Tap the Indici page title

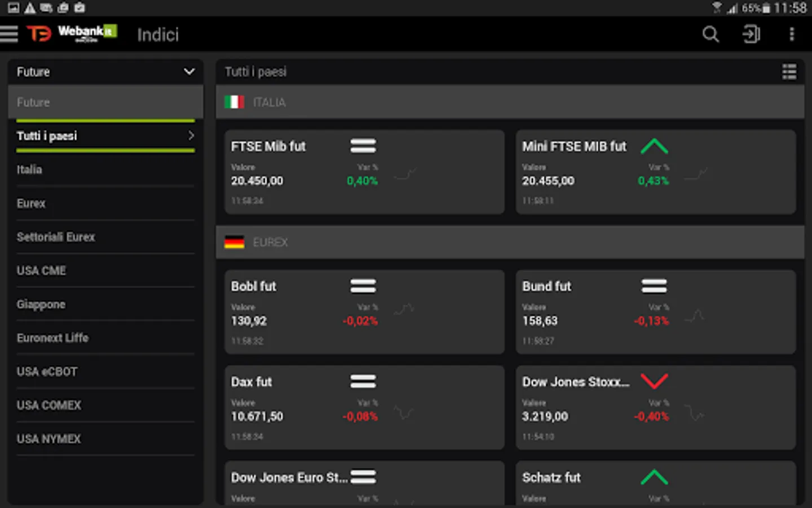(158, 34)
